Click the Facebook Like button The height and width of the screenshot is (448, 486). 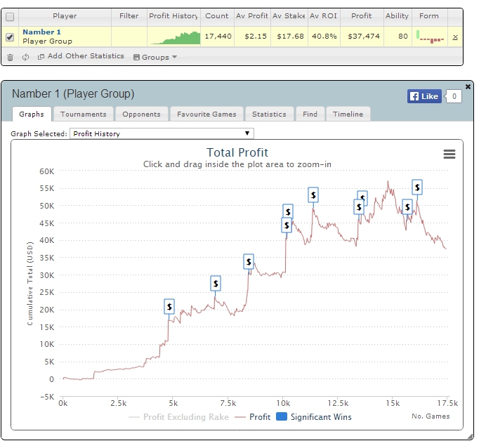click(x=424, y=96)
